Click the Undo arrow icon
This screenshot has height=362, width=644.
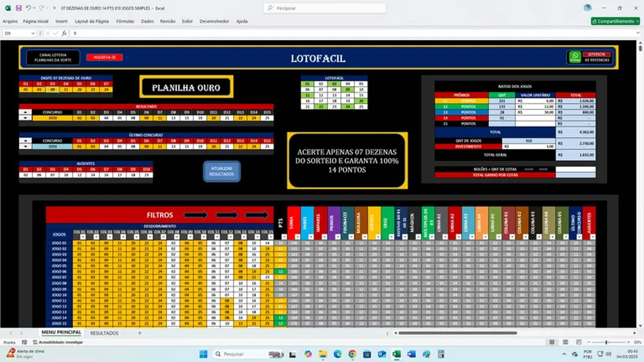tap(29, 8)
